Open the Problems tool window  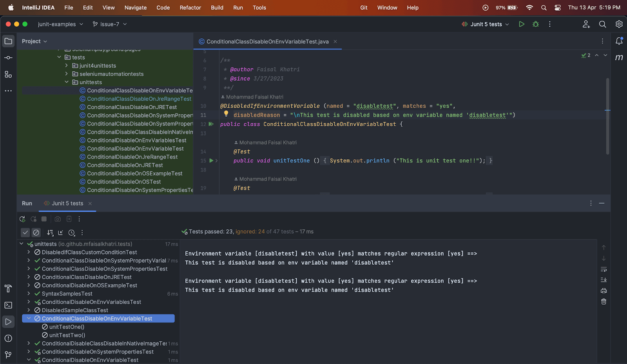8,338
